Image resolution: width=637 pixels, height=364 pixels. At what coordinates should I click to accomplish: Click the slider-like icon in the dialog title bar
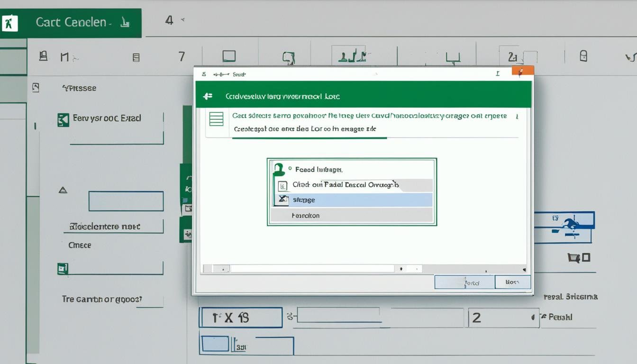point(221,74)
